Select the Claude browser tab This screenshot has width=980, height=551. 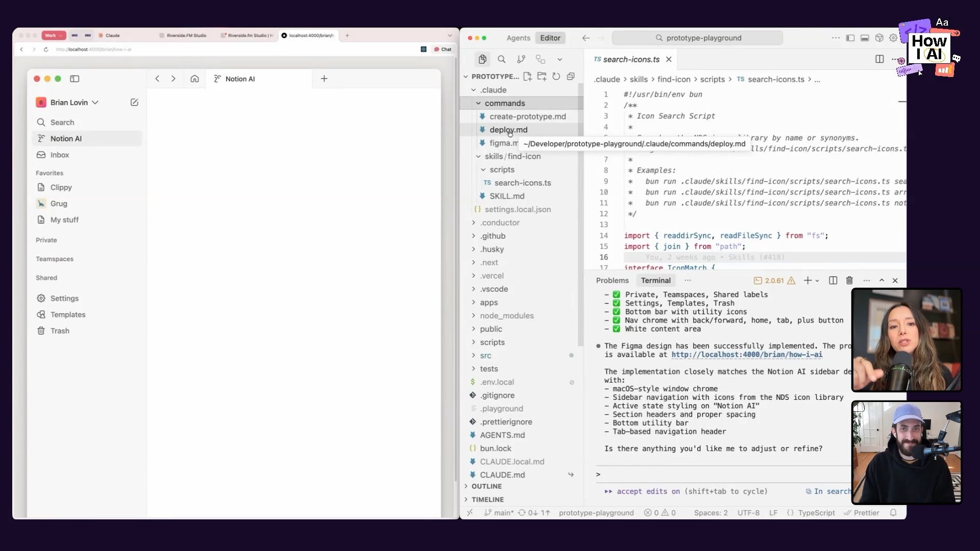point(110,35)
